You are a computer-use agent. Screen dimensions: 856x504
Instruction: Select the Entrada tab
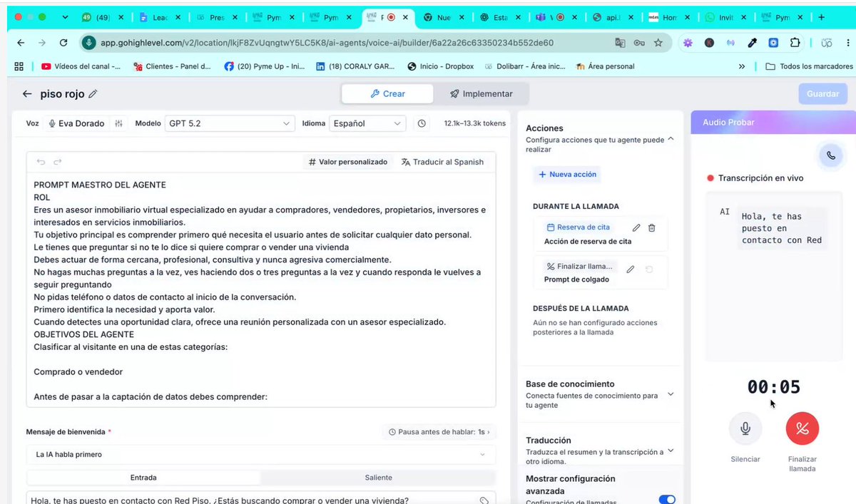point(143,478)
